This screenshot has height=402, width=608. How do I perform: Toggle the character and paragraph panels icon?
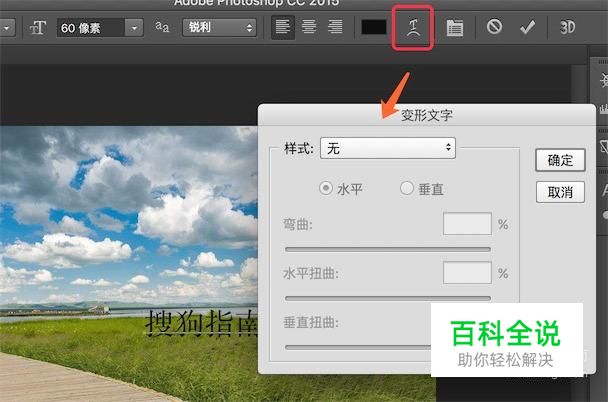[454, 28]
